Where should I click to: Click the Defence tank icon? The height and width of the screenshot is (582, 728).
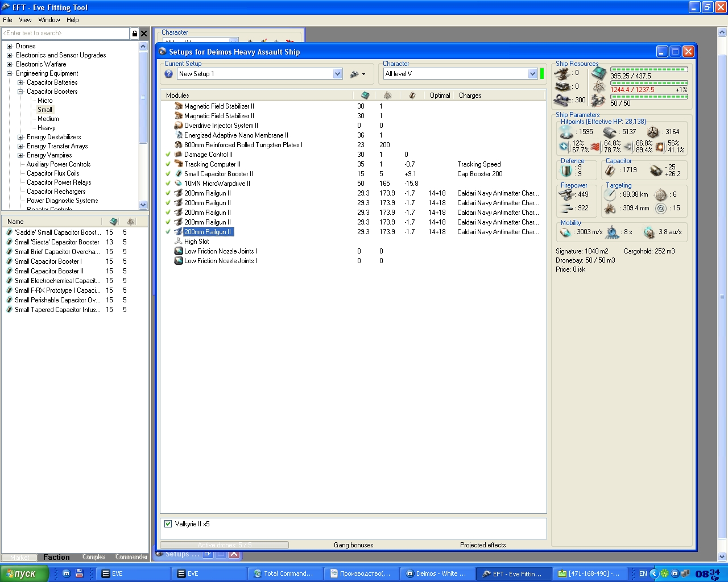click(566, 171)
